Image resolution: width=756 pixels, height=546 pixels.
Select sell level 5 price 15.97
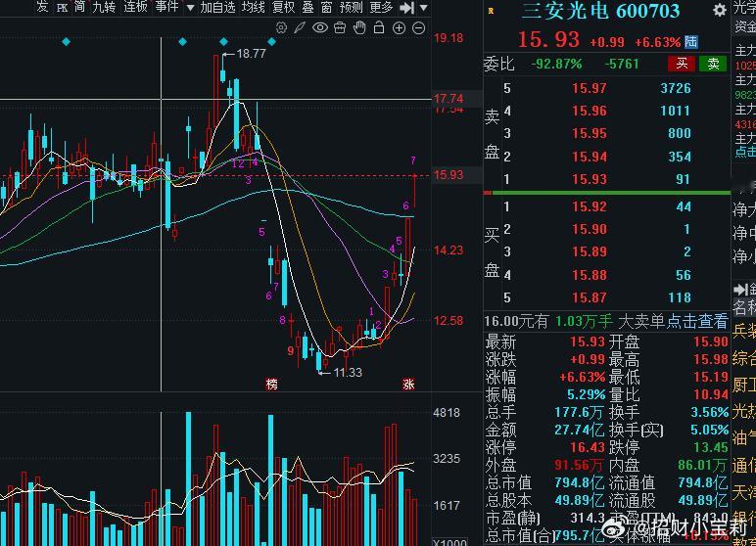[x=590, y=88]
